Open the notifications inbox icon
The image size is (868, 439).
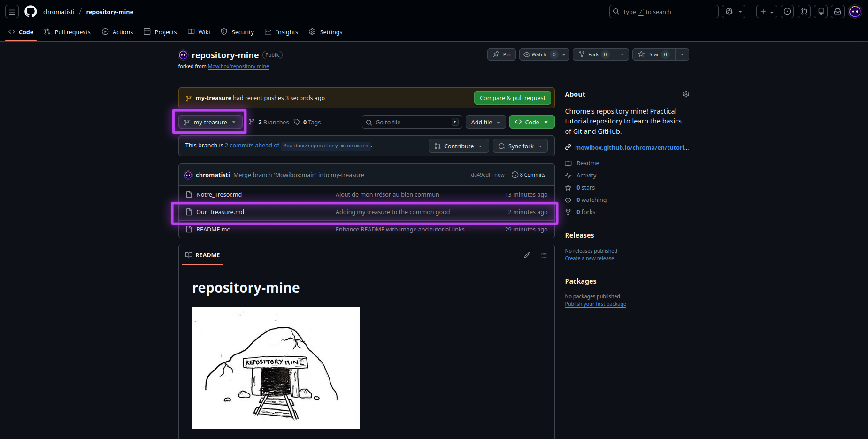pyautogui.click(x=837, y=12)
